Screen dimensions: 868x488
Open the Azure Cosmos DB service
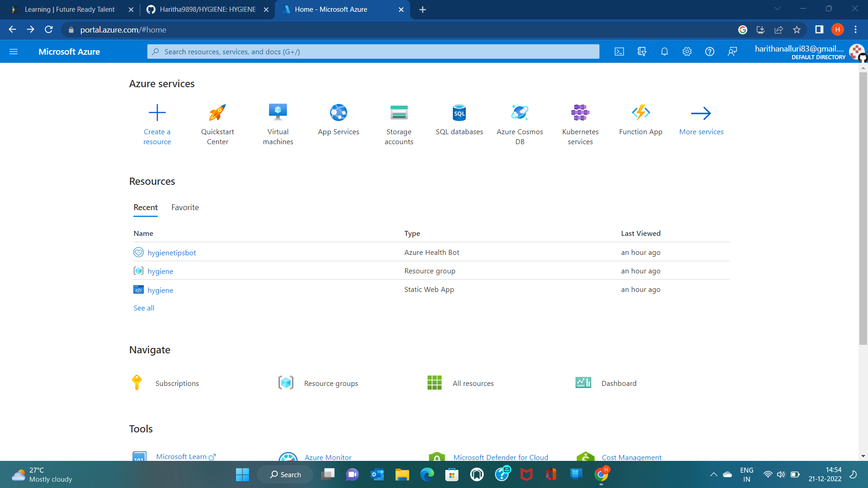pyautogui.click(x=520, y=113)
